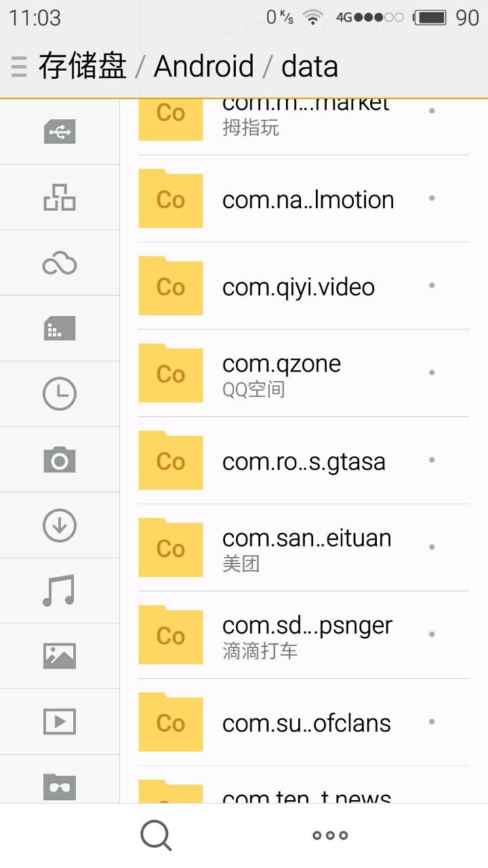Screen dimensions: 488x868
Task: Open the camera photos sidebar icon
Action: (60, 460)
